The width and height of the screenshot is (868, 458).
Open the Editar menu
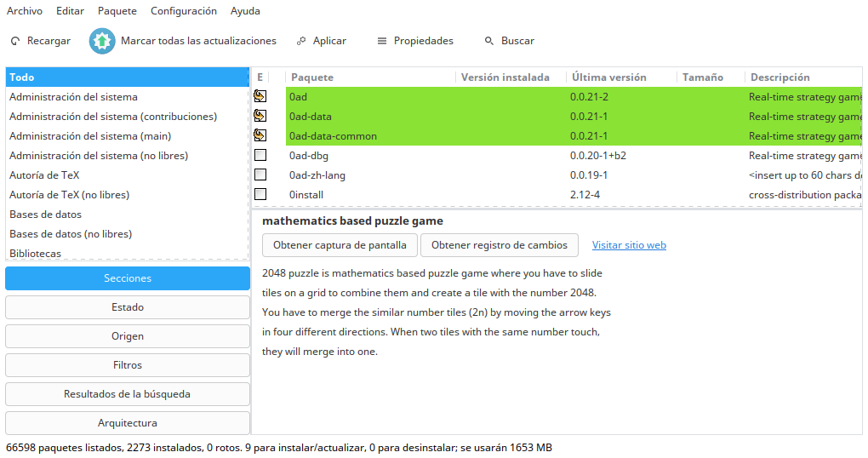pos(71,11)
